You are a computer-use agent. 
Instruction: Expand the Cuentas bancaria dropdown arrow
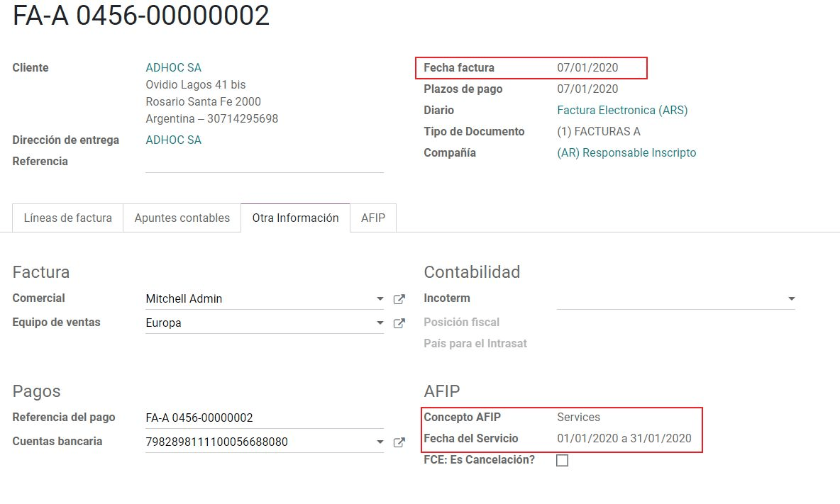pos(380,442)
